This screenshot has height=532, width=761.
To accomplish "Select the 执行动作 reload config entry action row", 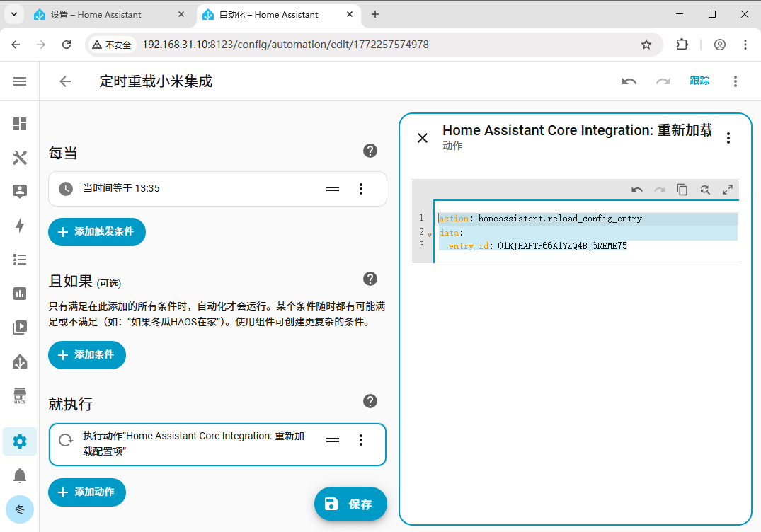I will click(x=217, y=445).
